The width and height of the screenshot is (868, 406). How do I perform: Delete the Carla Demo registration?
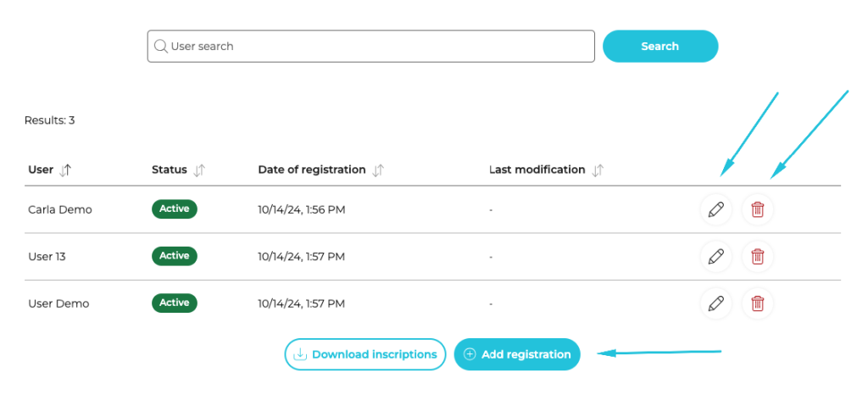[x=758, y=209]
